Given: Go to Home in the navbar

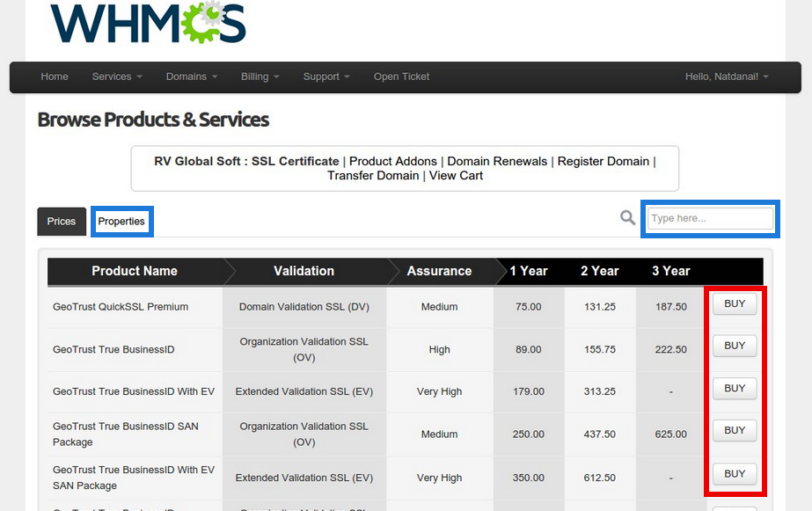Looking at the screenshot, I should [x=55, y=77].
